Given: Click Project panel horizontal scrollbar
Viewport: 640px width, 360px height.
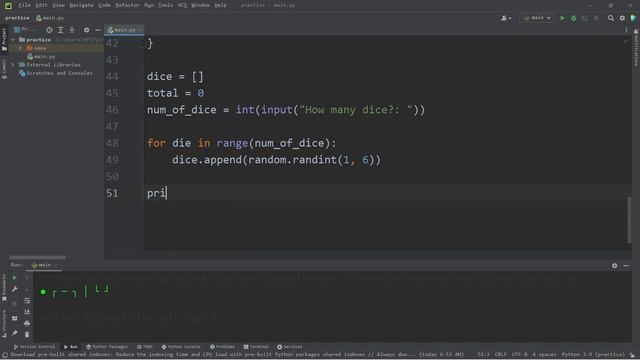Looking at the screenshot, I should (x=37, y=258).
